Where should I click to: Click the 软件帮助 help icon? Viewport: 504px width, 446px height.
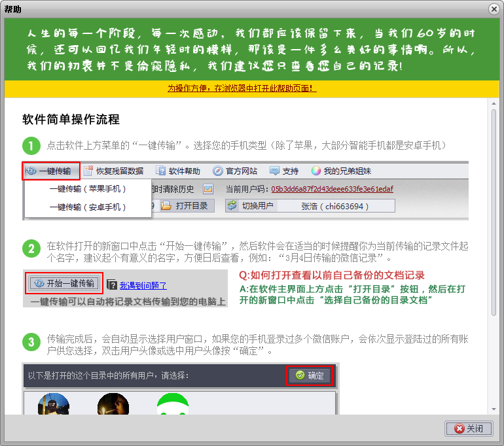tap(160, 171)
